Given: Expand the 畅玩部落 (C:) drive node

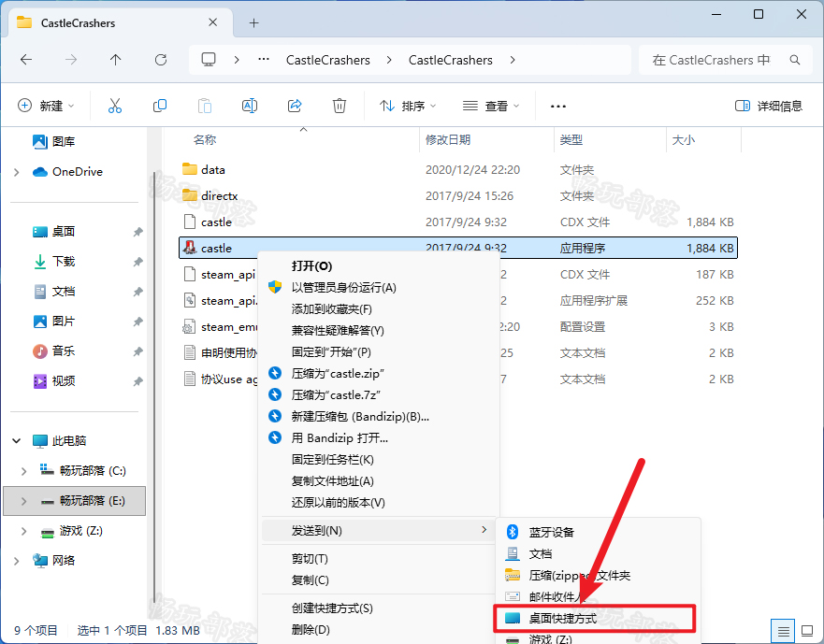Looking at the screenshot, I should [23, 471].
